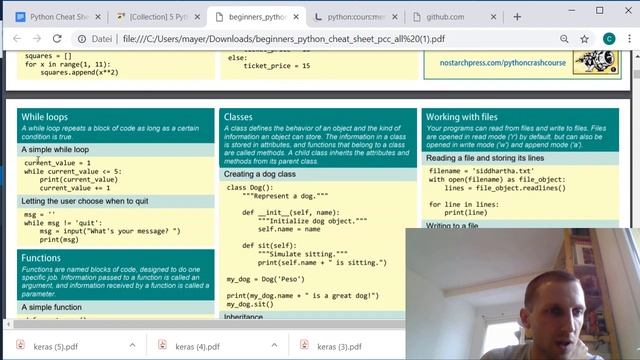Viewport: 640px width, 360px height.
Task: Expand options for keras (5).pdf download
Action: [x=132, y=345]
